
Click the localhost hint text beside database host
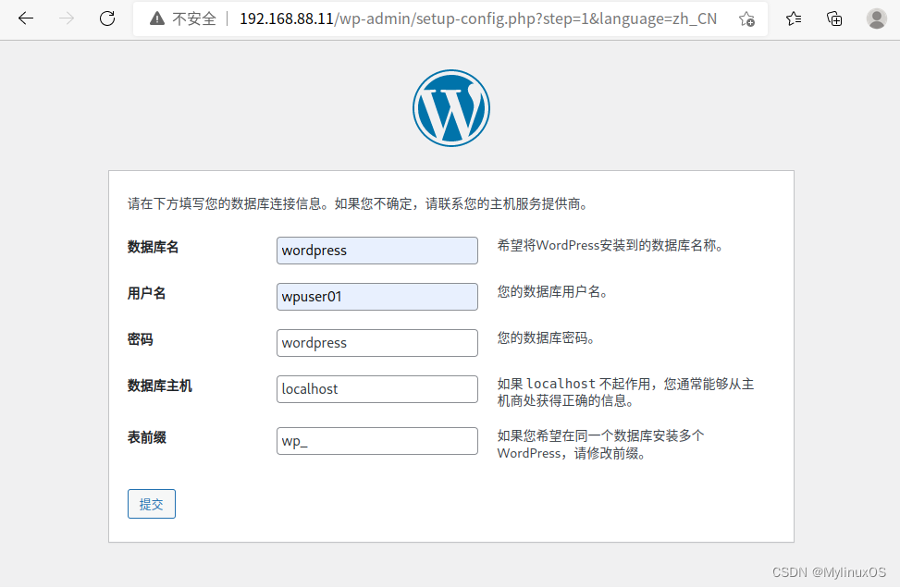pyautogui.click(x=625, y=392)
